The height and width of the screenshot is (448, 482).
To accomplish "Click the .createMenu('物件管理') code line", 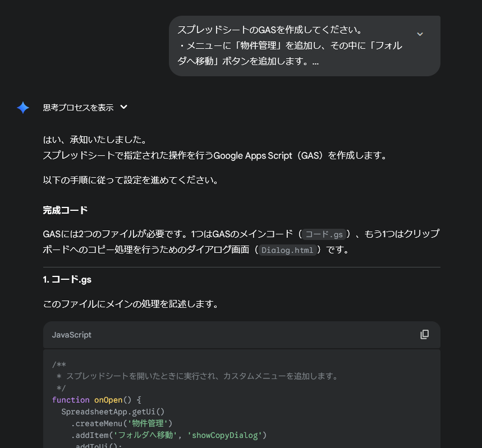I will pos(122,423).
